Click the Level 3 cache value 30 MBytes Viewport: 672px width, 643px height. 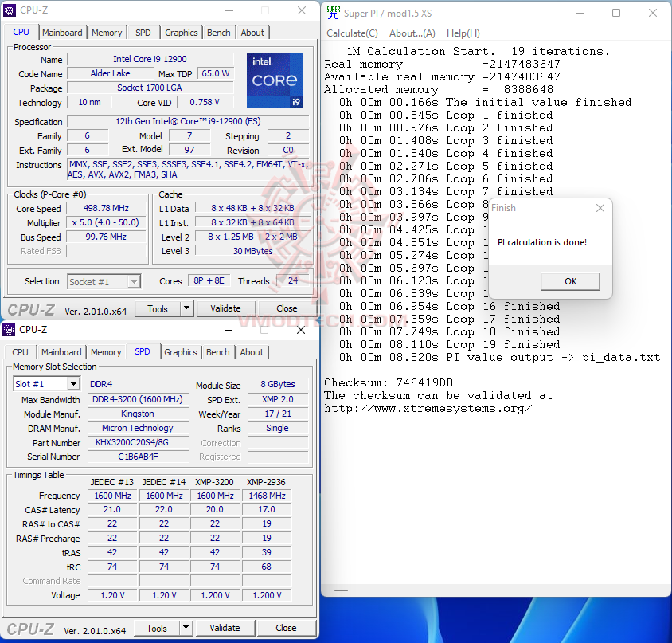pos(252,251)
